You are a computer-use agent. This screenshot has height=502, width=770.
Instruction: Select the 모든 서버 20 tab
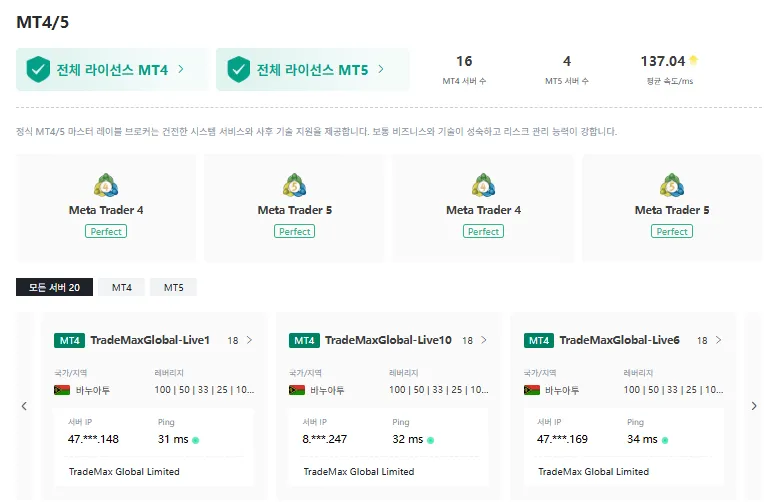click(54, 287)
